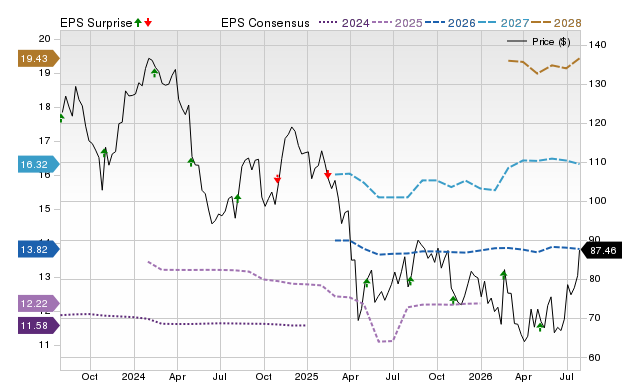
Task: Click green surprise arrow near November 2023 dip
Action: [x=104, y=153]
